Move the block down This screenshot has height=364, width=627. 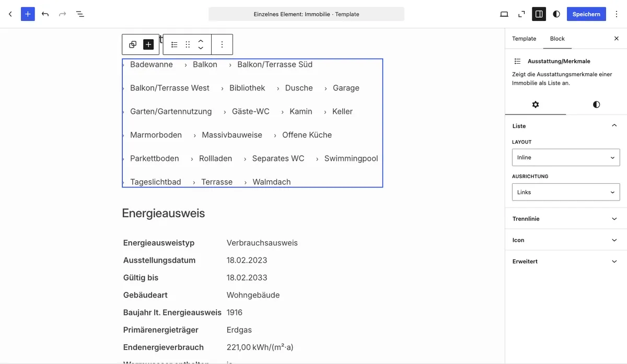pyautogui.click(x=201, y=48)
